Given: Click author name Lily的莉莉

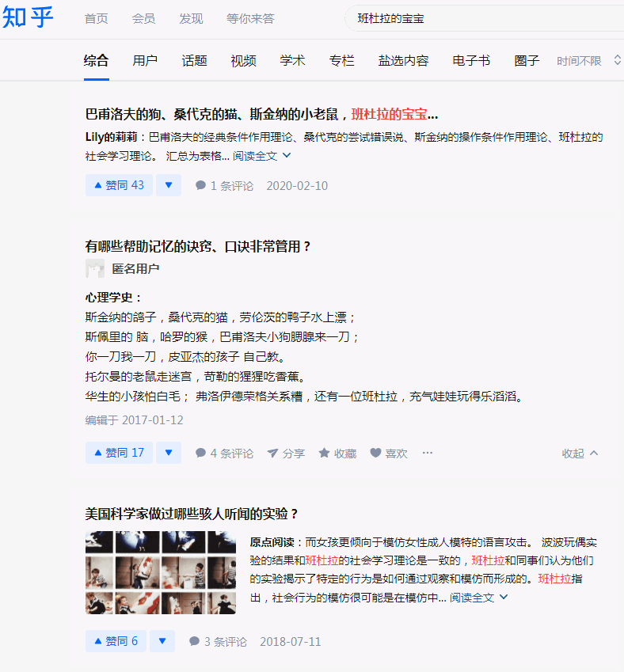Looking at the screenshot, I should [111, 137].
